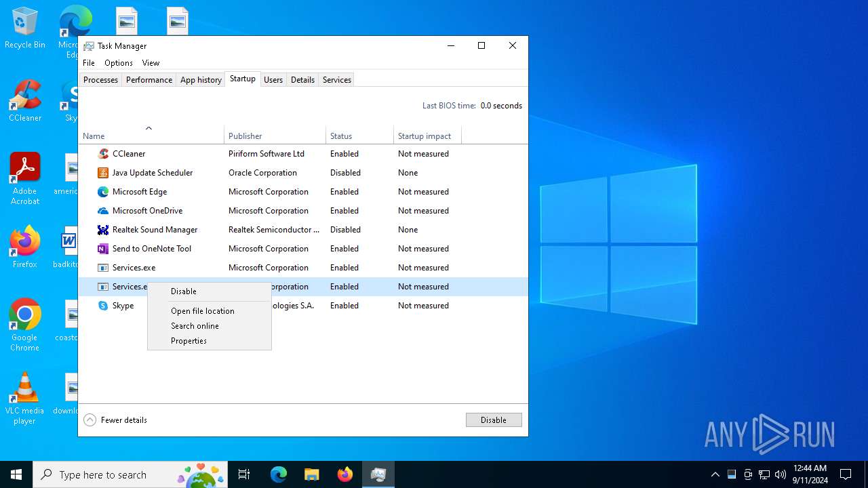The image size is (868, 488).
Task: Open CCleaner desktop shortcut
Action: point(25,101)
